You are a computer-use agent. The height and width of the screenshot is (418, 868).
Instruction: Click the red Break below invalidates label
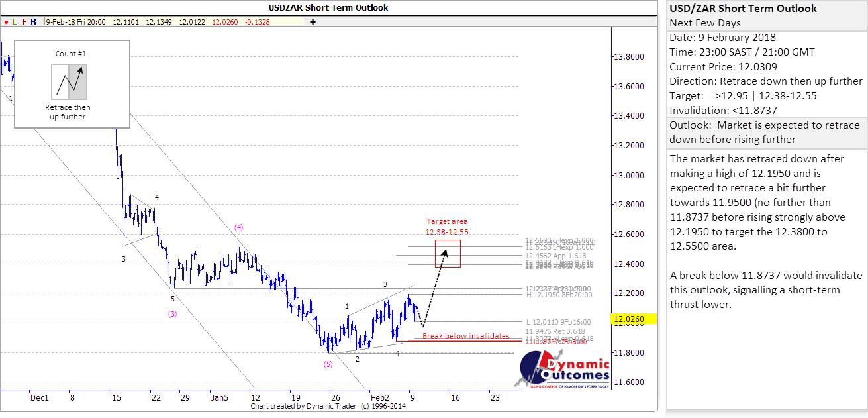466,336
